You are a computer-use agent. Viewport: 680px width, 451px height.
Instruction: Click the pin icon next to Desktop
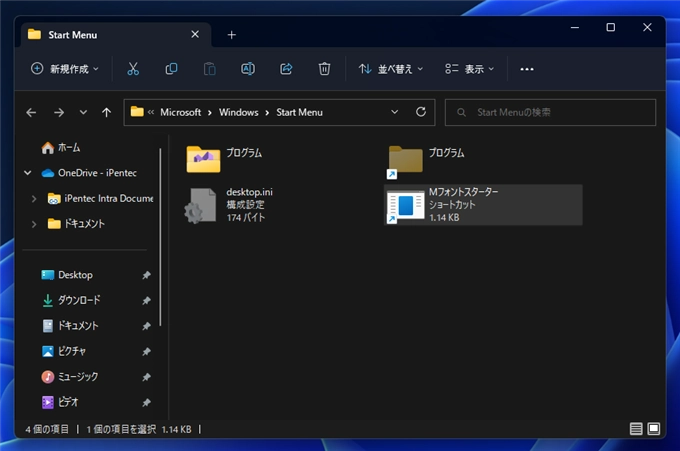pos(147,275)
